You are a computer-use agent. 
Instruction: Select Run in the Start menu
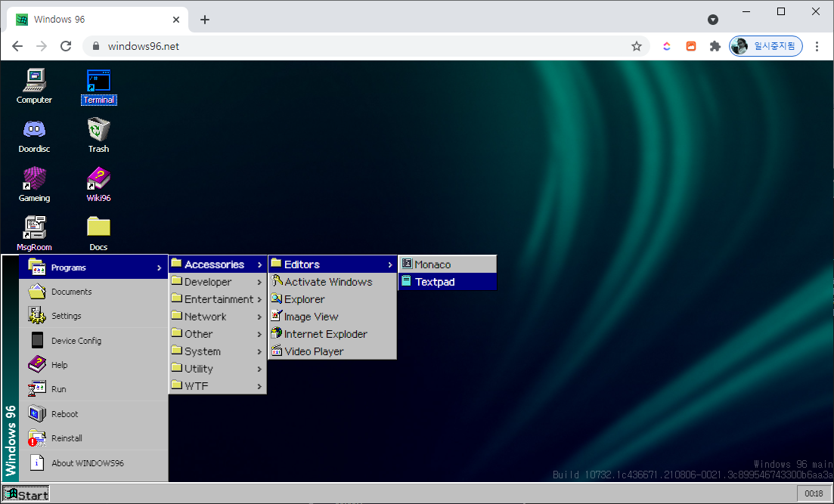coord(94,389)
